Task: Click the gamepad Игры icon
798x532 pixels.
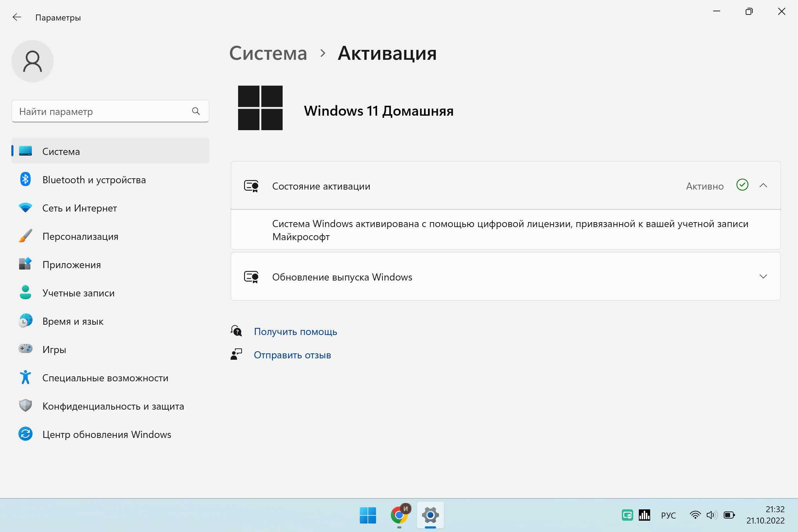Action: coord(25,349)
